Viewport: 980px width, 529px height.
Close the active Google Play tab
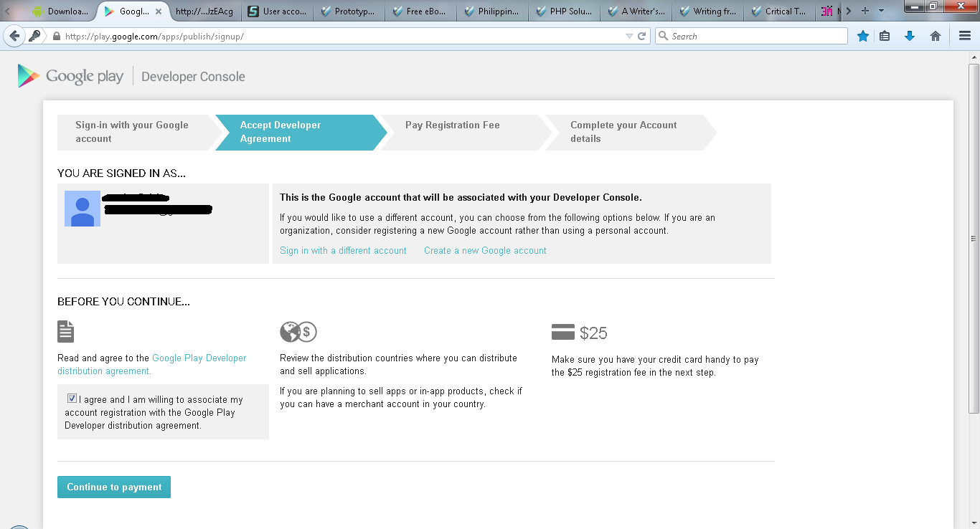point(159,11)
